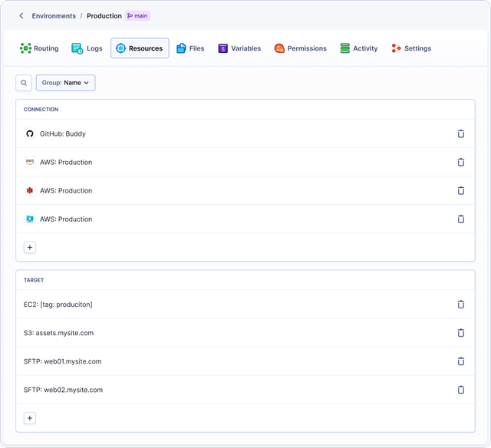Select the Variables tab
This screenshot has height=448, width=491.
pos(239,48)
